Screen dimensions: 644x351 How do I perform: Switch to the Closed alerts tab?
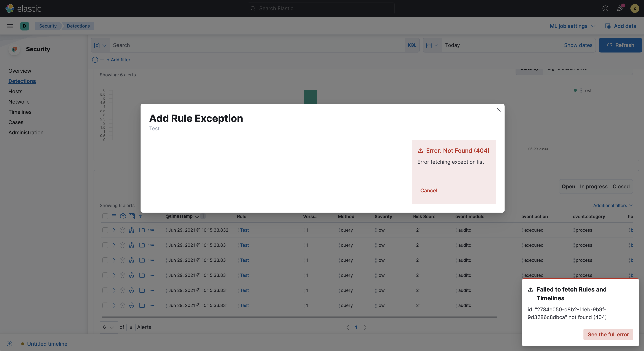621,186
